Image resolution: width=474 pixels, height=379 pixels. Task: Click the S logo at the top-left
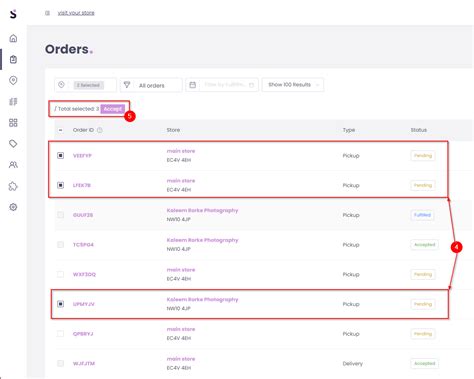(x=13, y=14)
